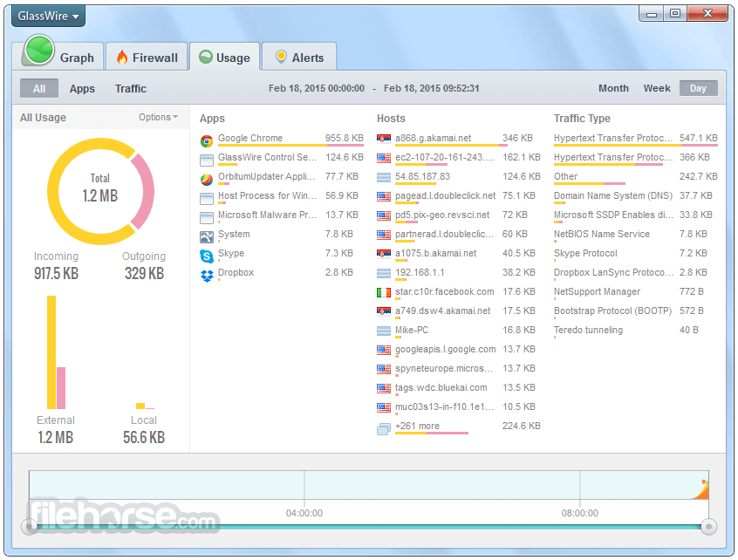
Task: Set time range to Month
Action: coord(613,88)
